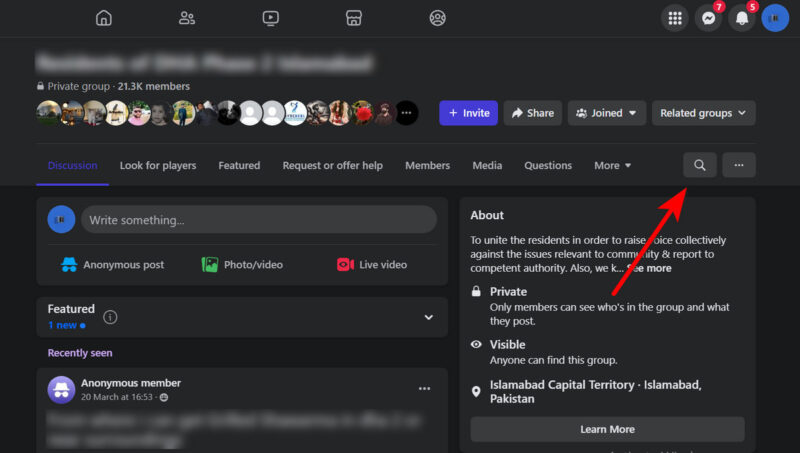Open the More tab dropdown

tap(613, 165)
